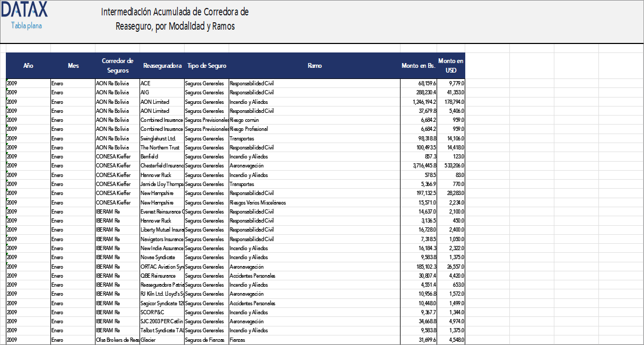Click the Corredor de Seguros header

(x=117, y=66)
